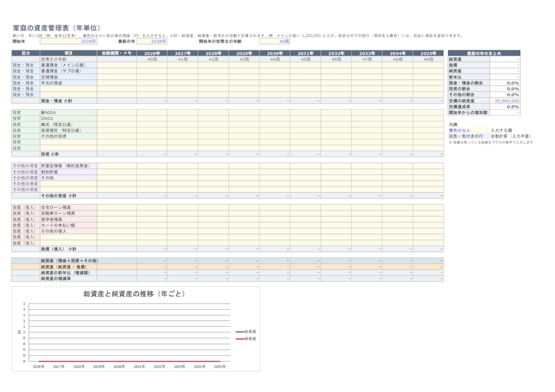Click the 最新の年のまとめ summary header
Viewport: 555px width, 392px height.
click(484, 53)
